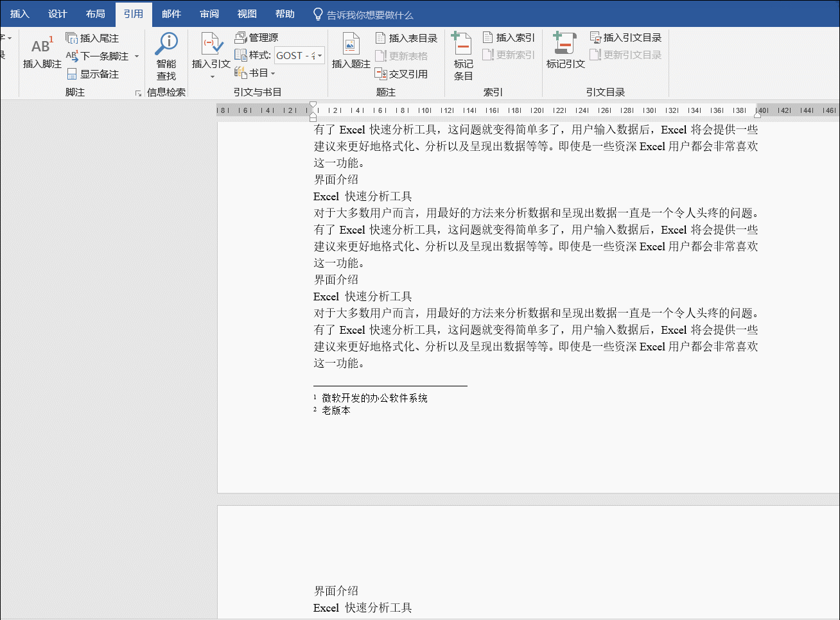Open Manage Sources (管理源)
840x620 pixels.
(x=256, y=38)
